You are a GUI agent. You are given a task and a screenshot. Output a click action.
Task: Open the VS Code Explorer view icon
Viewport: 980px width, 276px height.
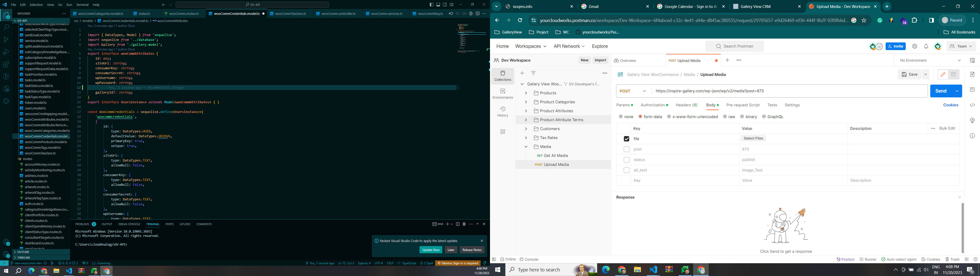pos(6,16)
